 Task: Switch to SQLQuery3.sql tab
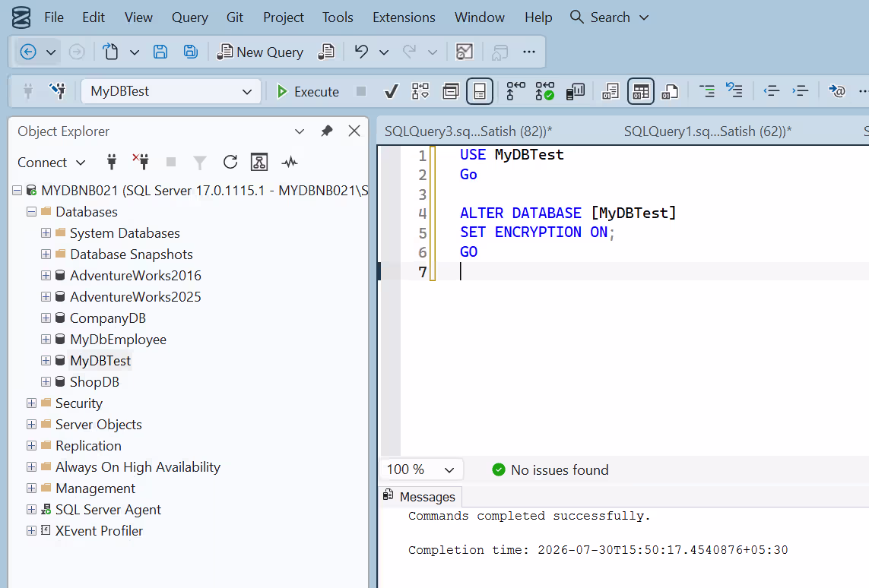click(468, 131)
